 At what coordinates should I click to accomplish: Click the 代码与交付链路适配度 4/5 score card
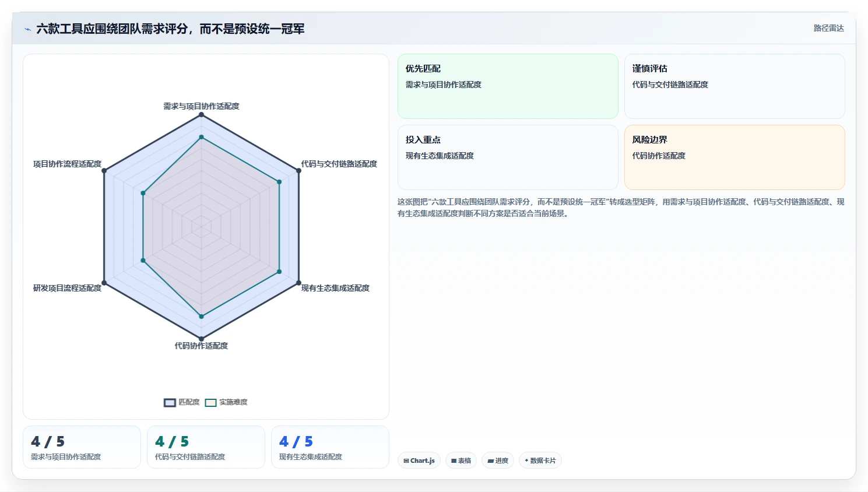(206, 447)
